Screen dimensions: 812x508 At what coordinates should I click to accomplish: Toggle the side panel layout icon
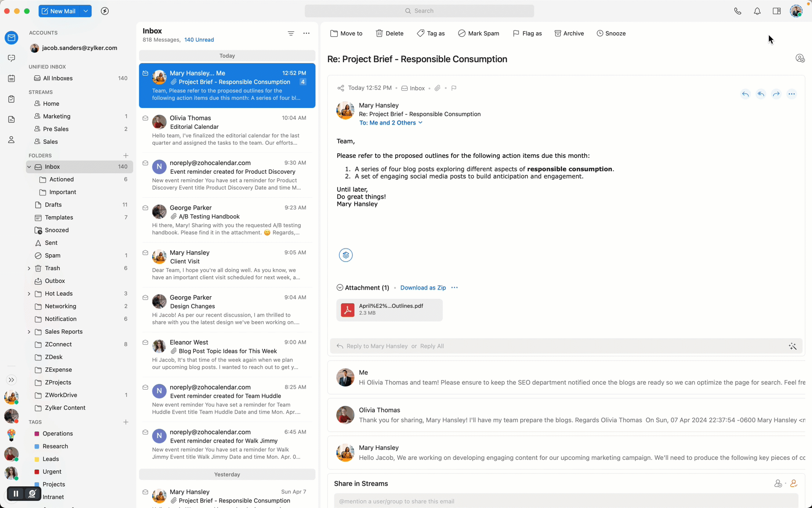coord(777,11)
